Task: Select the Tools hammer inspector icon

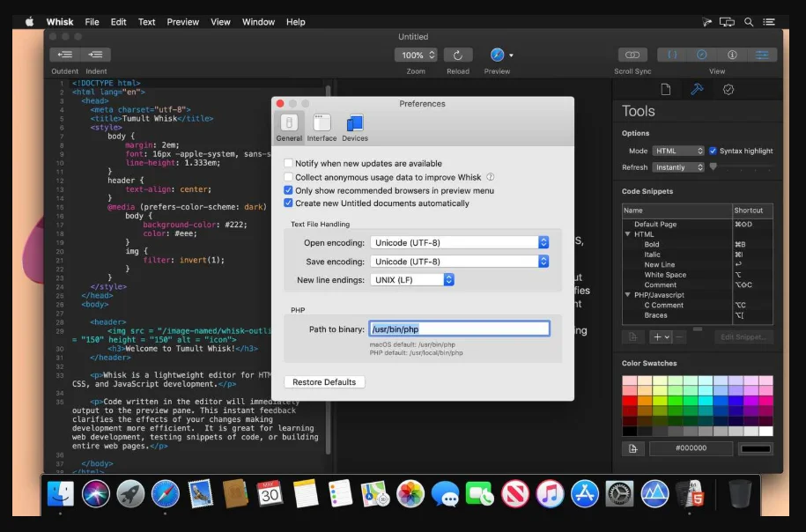Action: 697,90
